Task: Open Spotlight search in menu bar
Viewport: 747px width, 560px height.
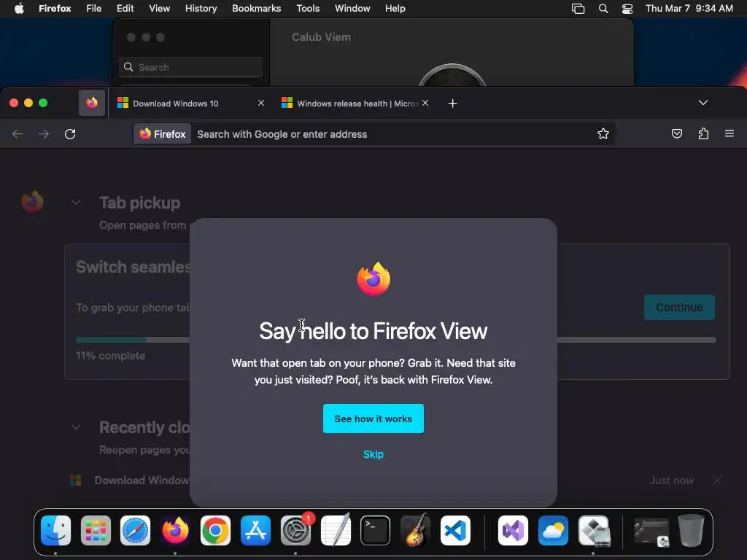Action: coord(603,9)
